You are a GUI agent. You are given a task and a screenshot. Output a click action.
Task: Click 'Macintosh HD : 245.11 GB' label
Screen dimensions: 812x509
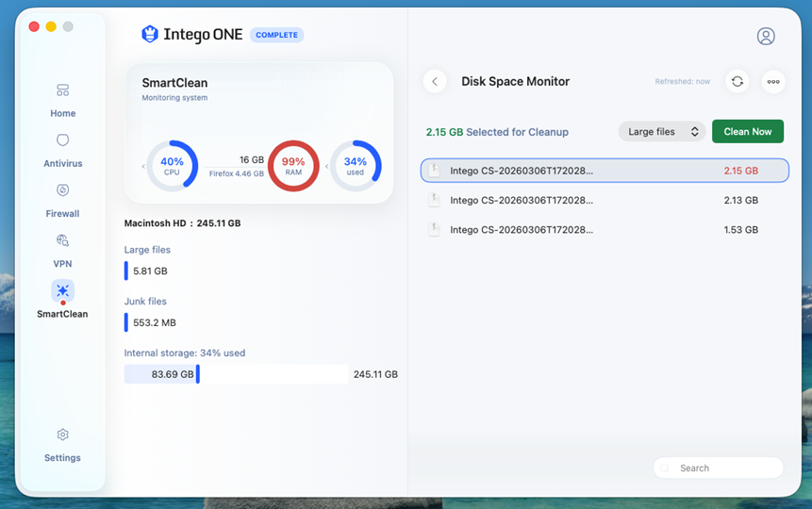[182, 223]
